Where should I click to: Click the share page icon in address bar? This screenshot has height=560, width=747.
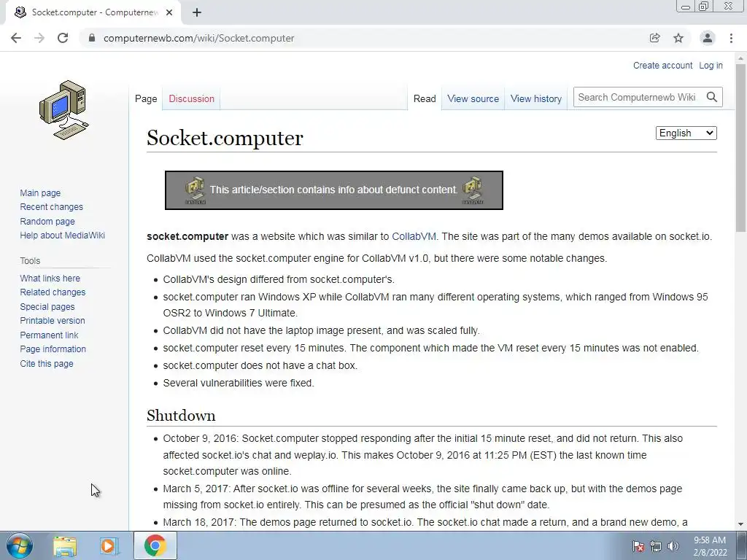(x=654, y=38)
